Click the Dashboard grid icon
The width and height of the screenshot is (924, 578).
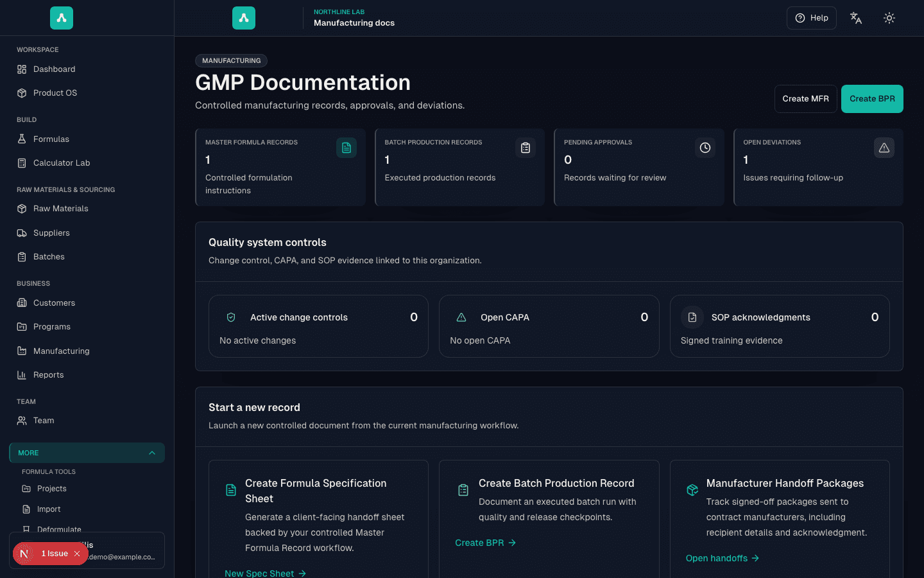point(22,69)
